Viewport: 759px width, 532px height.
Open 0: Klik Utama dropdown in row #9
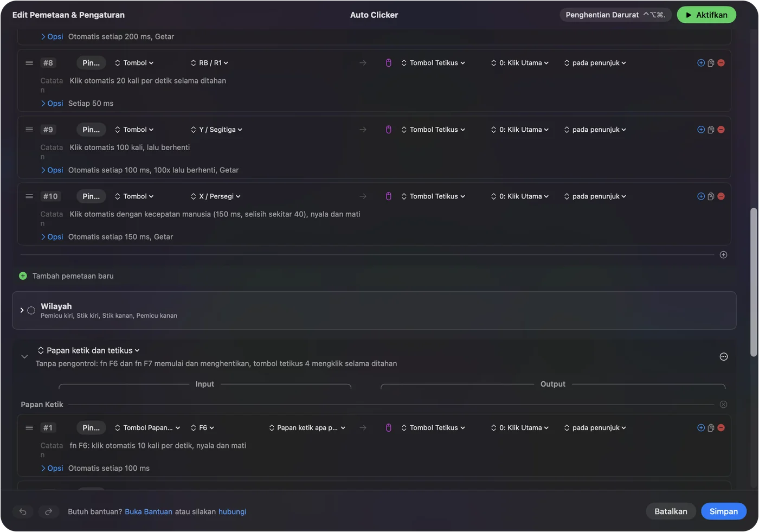click(x=520, y=130)
